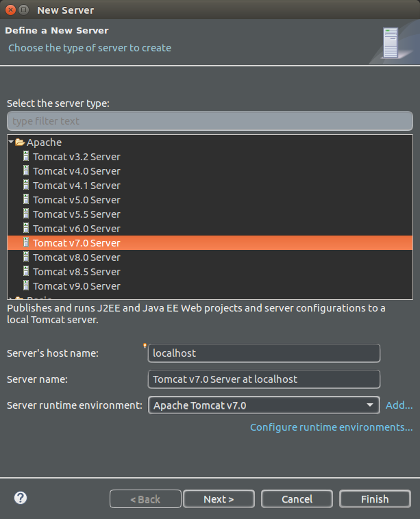420x519 pixels.
Task: Open the help question mark icon
Action: [x=21, y=498]
